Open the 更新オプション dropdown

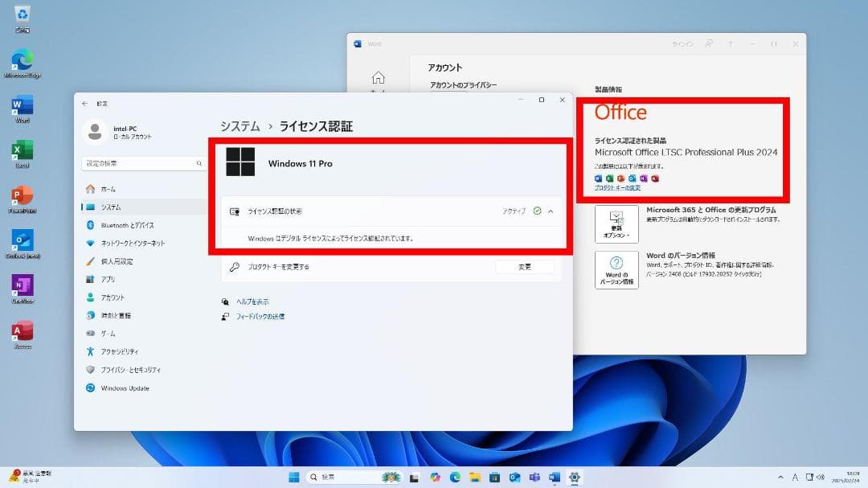pyautogui.click(x=617, y=225)
